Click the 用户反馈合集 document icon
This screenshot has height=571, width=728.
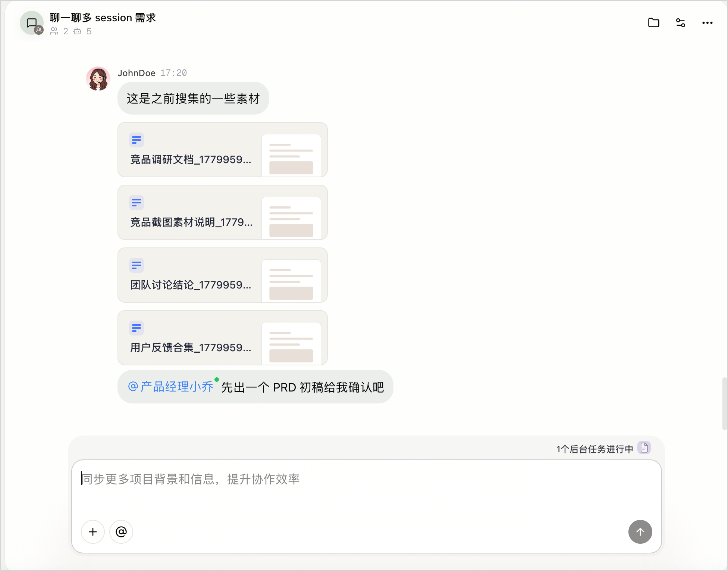pyautogui.click(x=136, y=328)
